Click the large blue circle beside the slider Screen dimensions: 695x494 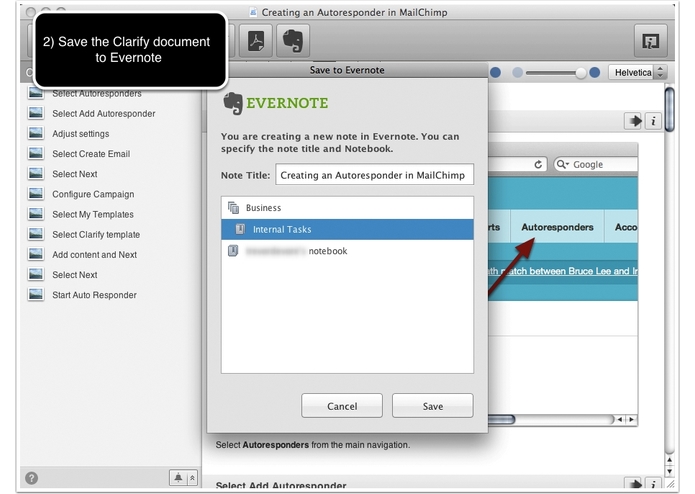click(x=595, y=72)
